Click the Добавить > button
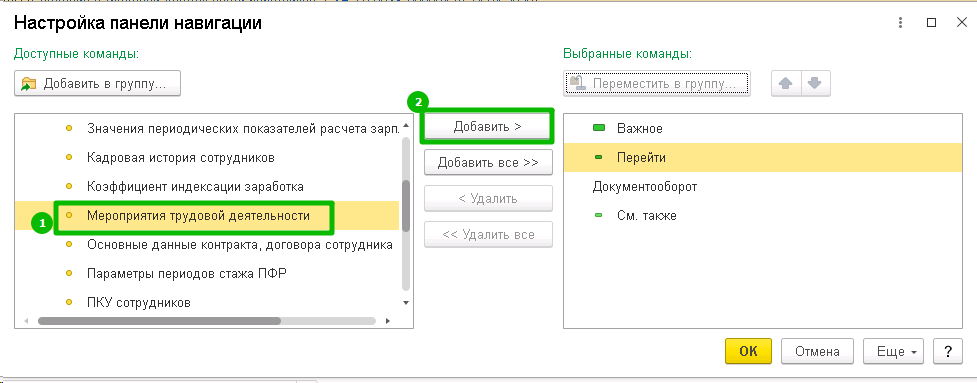Viewport: 977px width, 383px height. click(x=487, y=126)
